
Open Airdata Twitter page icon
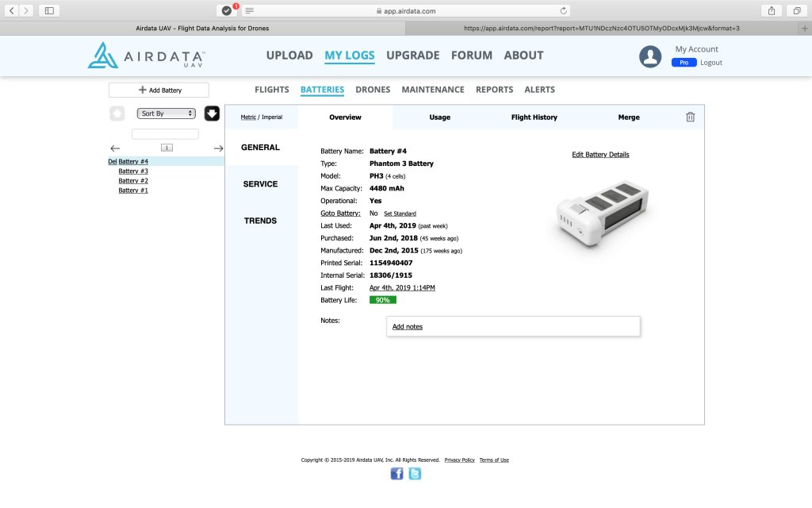(415, 474)
